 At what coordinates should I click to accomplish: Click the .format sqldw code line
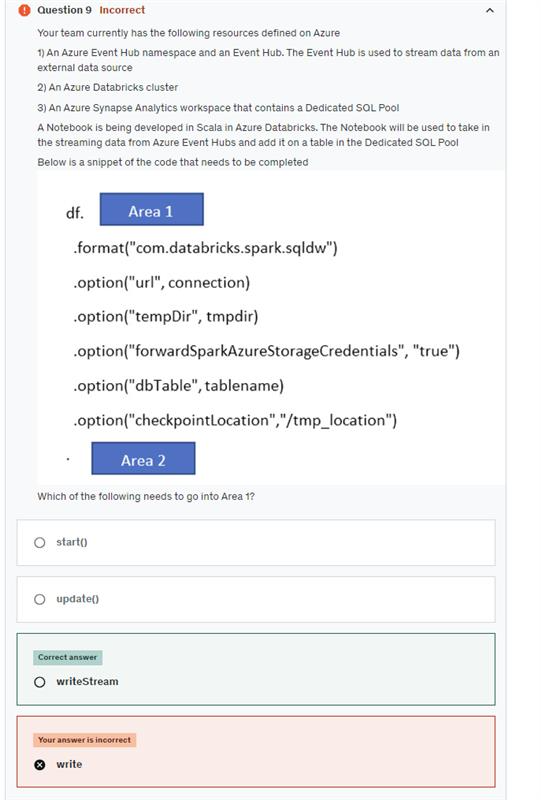click(x=205, y=248)
